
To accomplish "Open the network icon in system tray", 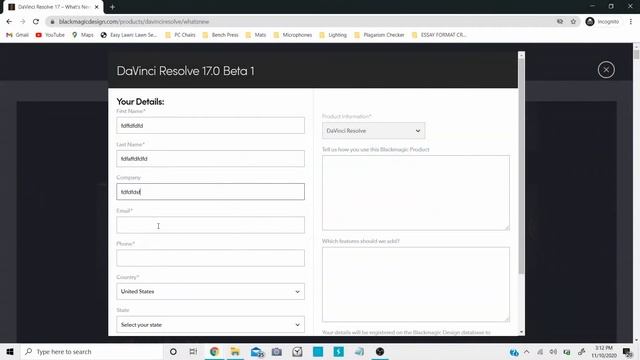I will coord(540,351).
